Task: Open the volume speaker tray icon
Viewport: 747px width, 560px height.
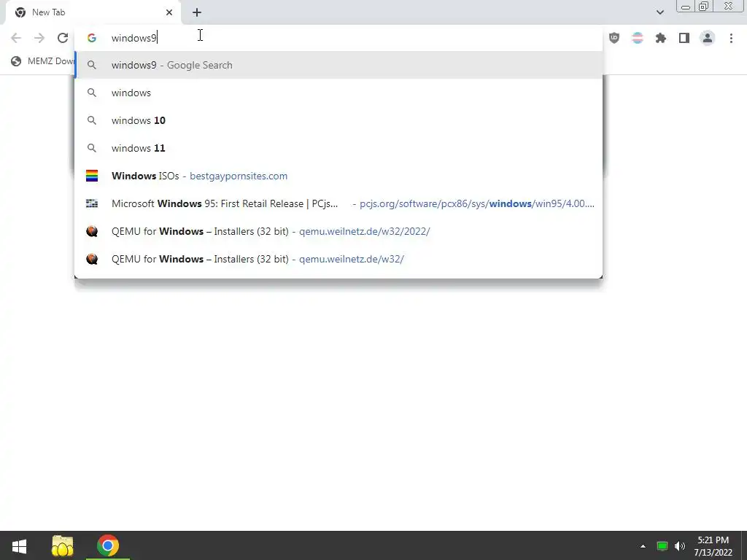Action: pos(680,546)
